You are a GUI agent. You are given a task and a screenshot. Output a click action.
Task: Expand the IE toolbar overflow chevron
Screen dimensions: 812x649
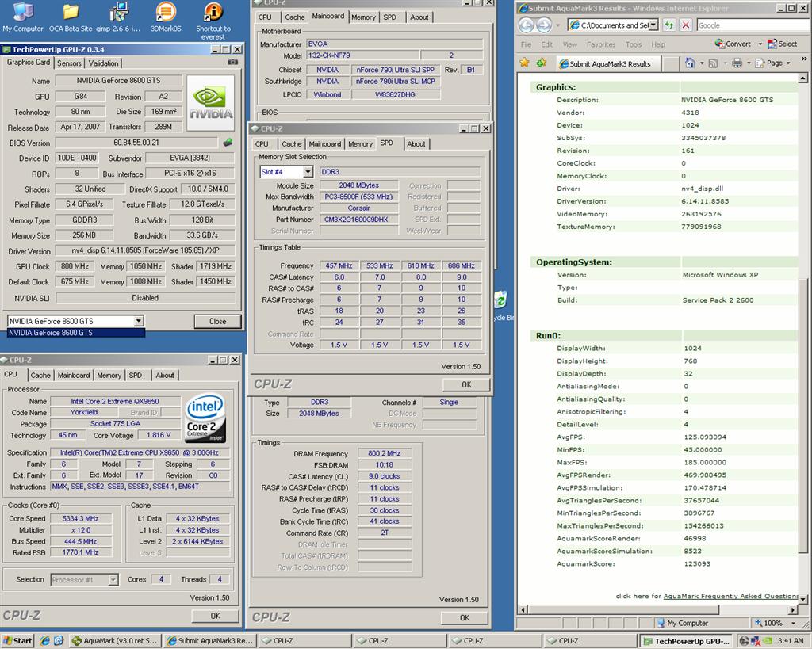click(804, 59)
